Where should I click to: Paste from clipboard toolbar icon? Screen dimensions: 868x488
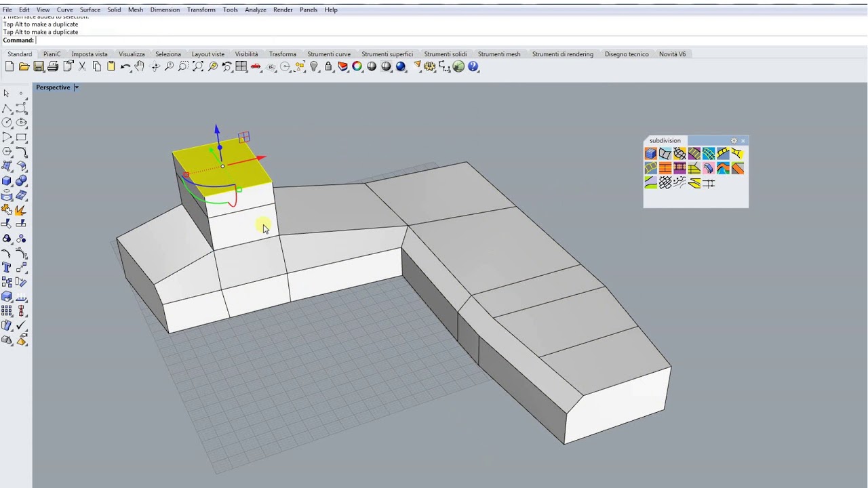click(111, 66)
